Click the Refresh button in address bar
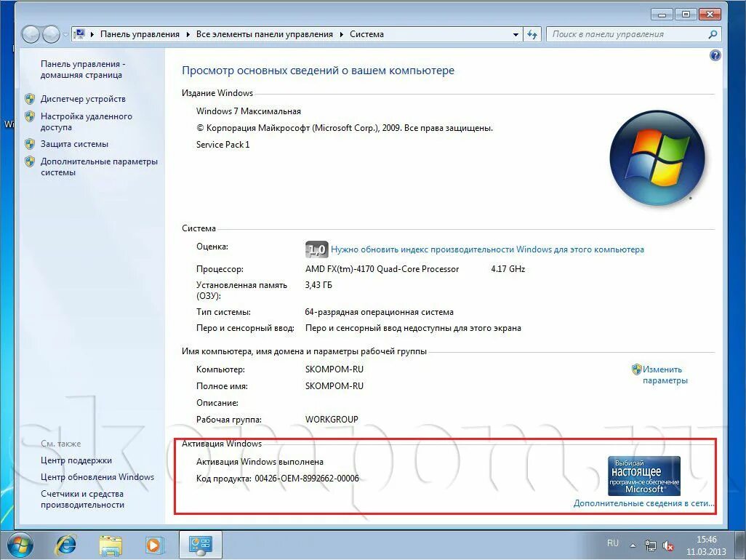The image size is (746, 560). (x=532, y=34)
